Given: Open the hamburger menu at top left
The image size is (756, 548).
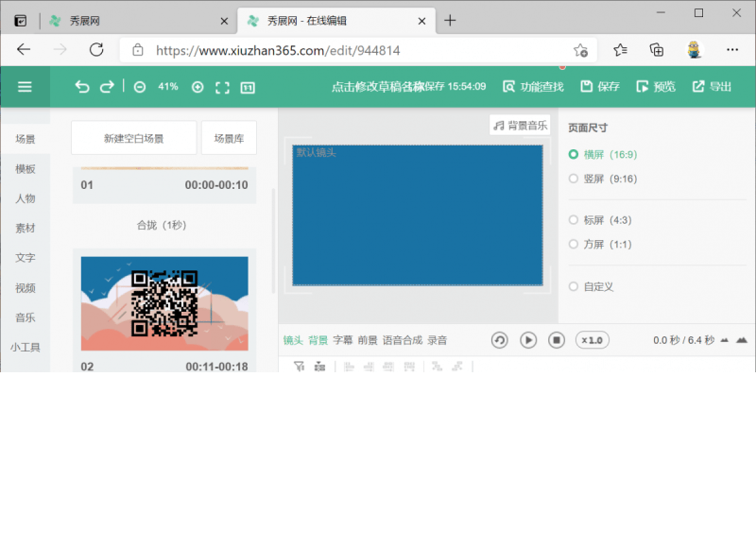Looking at the screenshot, I should tap(26, 86).
